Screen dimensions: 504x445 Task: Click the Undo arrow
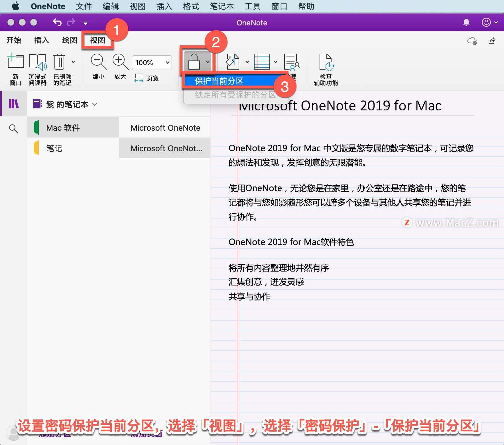point(57,22)
